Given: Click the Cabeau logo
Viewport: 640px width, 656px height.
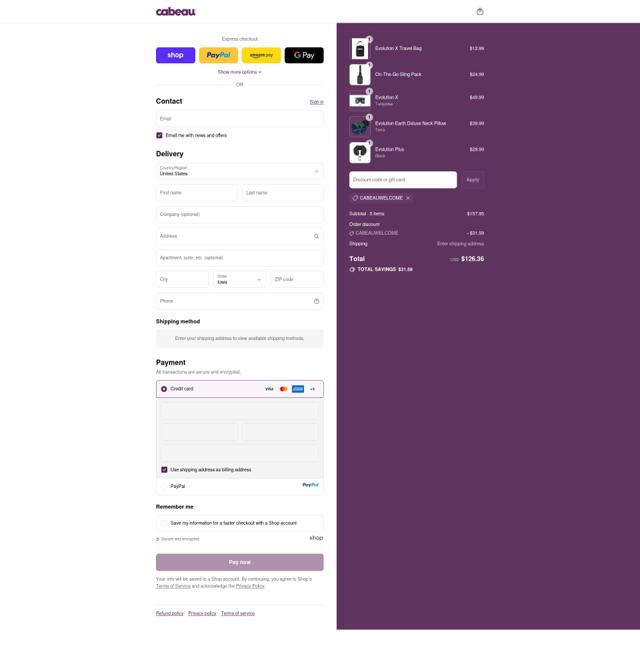Looking at the screenshot, I should [x=176, y=12].
